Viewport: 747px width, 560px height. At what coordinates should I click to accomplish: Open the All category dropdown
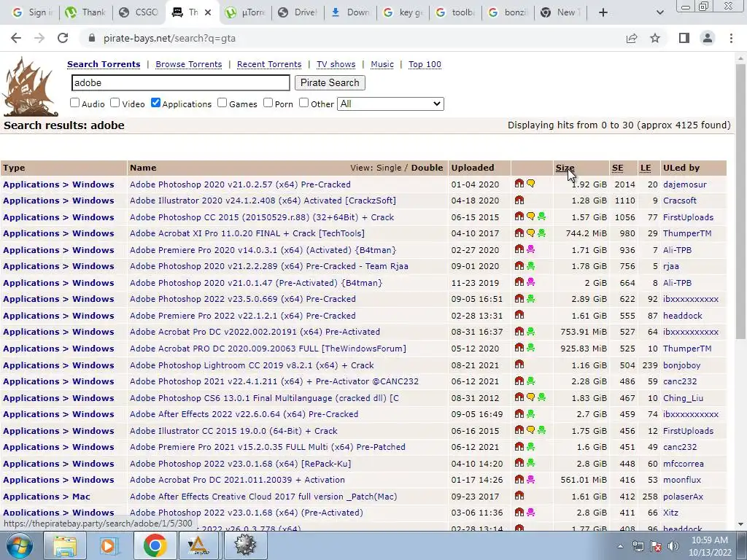[390, 104]
